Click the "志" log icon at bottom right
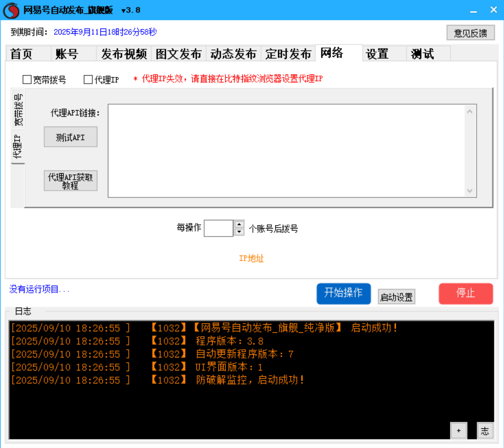This screenshot has height=448, width=504. [x=486, y=430]
